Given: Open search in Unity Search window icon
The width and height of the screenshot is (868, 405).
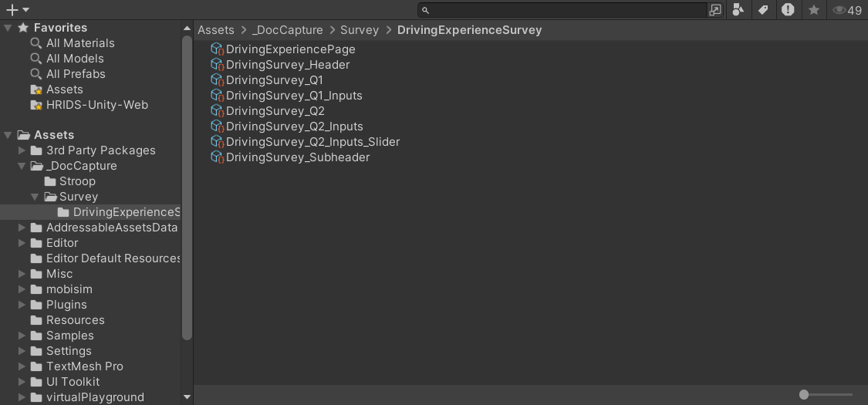Looking at the screenshot, I should [x=715, y=10].
